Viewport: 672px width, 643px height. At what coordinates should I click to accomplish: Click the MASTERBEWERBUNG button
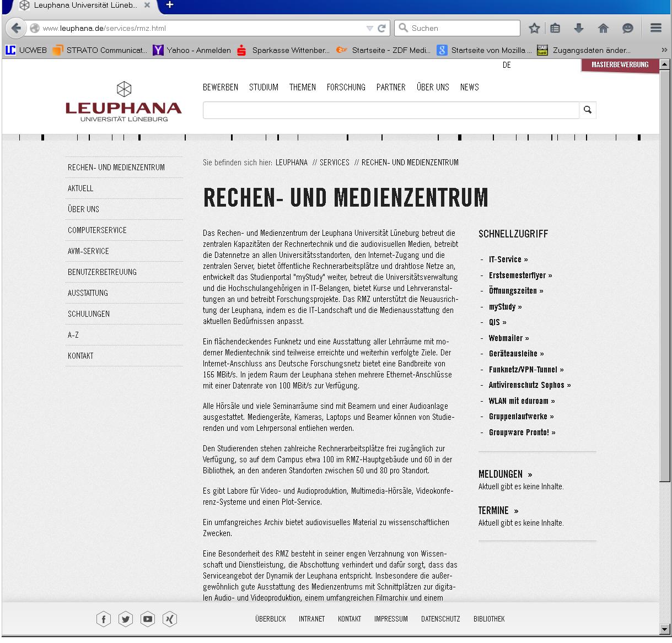pyautogui.click(x=620, y=65)
